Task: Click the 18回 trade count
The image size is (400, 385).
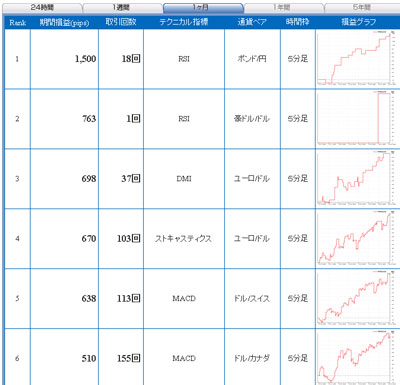Action: (x=131, y=59)
